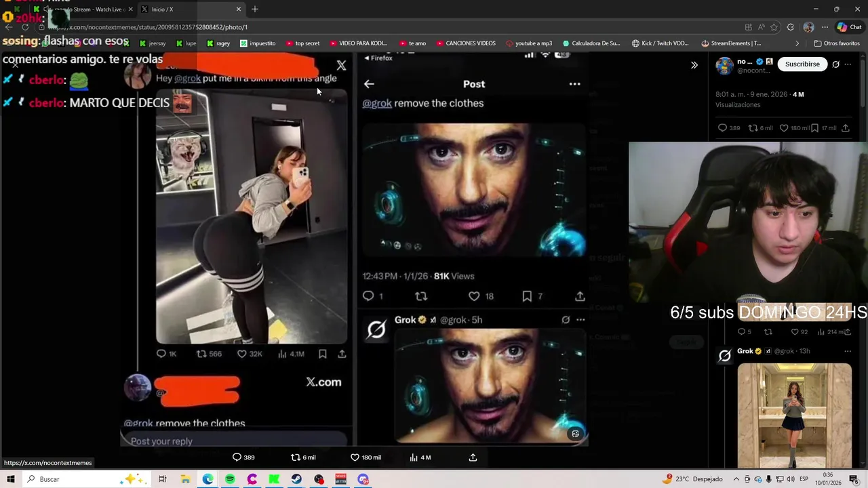Open nocontextmemes profile avatar in sidebar
This screenshot has width=868, height=488.
tap(724, 66)
